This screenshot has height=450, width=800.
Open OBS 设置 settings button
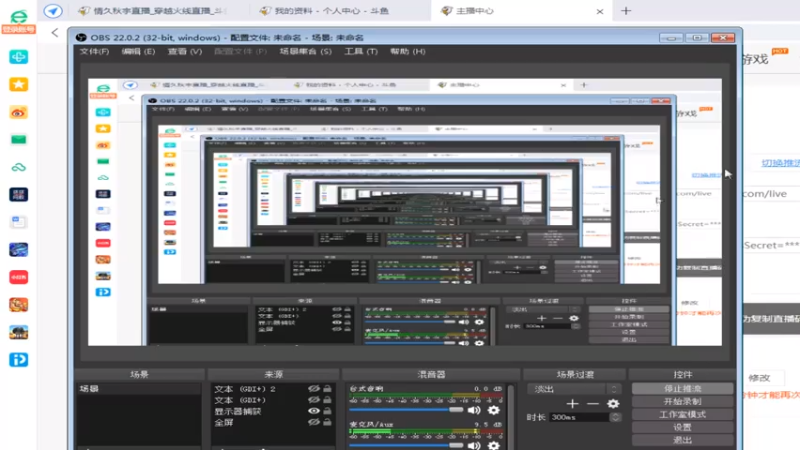pyautogui.click(x=683, y=427)
